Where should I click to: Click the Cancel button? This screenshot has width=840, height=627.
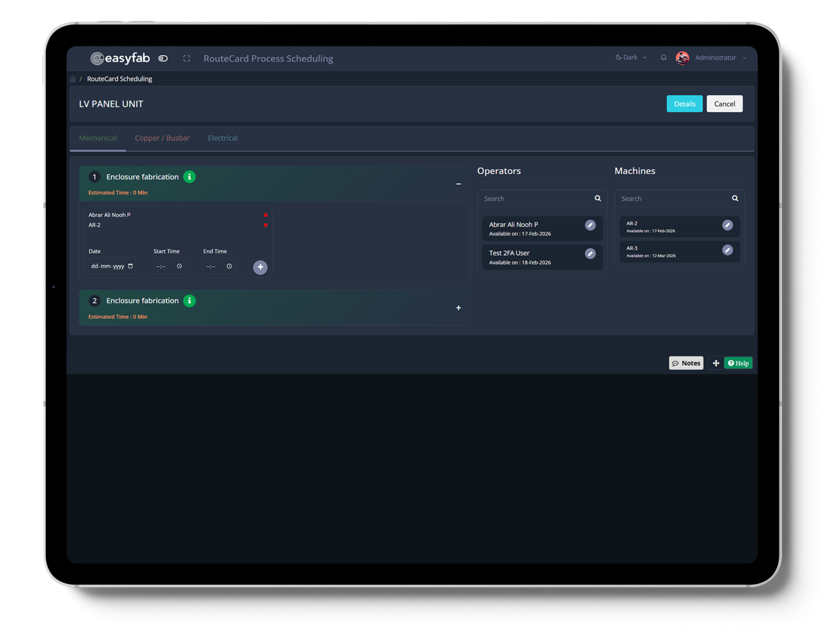click(x=724, y=104)
